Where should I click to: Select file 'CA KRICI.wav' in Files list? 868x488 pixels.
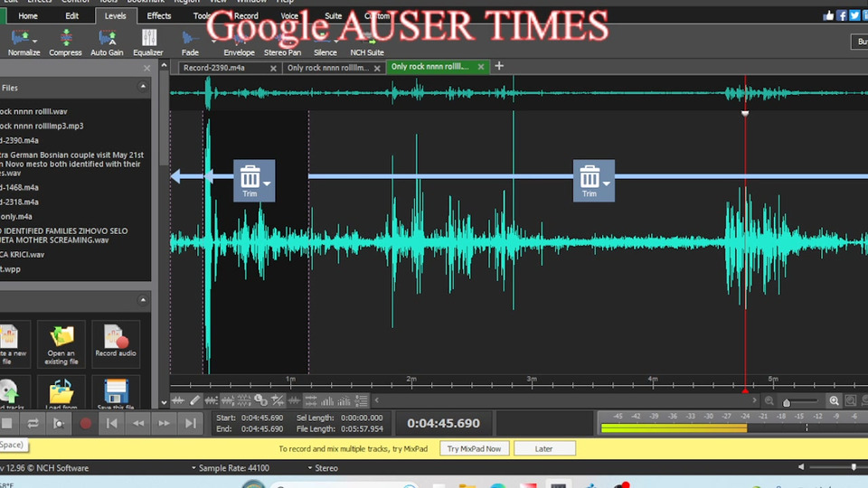pos(22,255)
